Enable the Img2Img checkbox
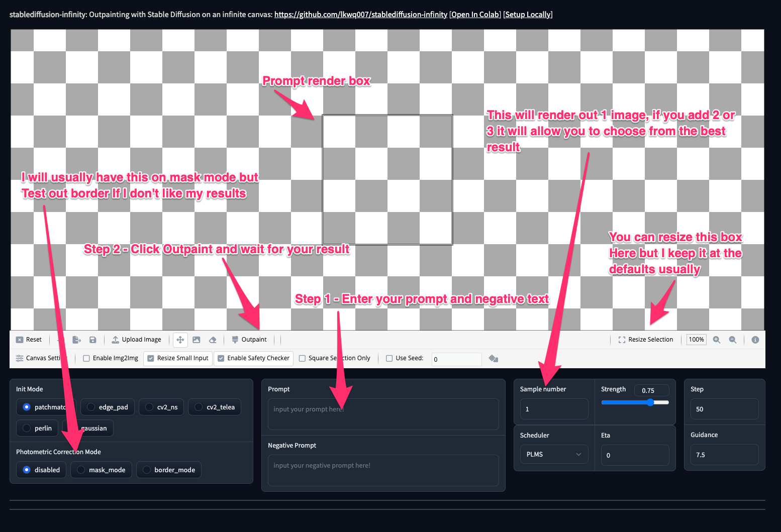 (86, 358)
